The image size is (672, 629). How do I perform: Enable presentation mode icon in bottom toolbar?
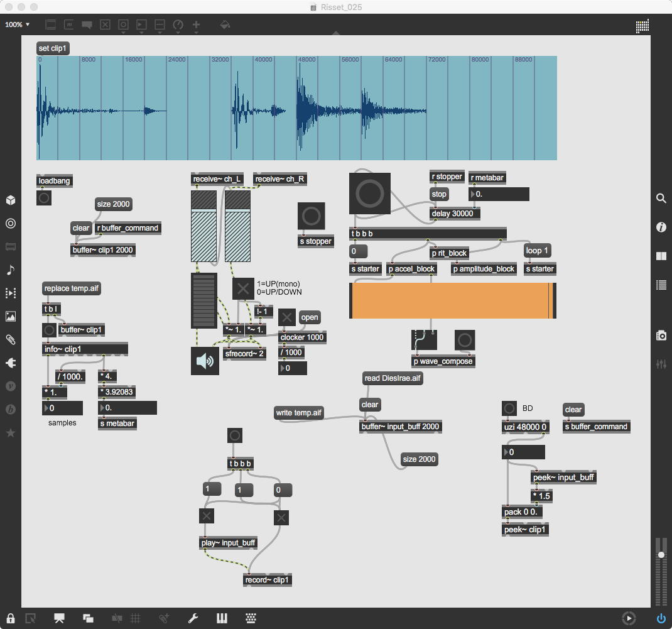[x=59, y=618]
